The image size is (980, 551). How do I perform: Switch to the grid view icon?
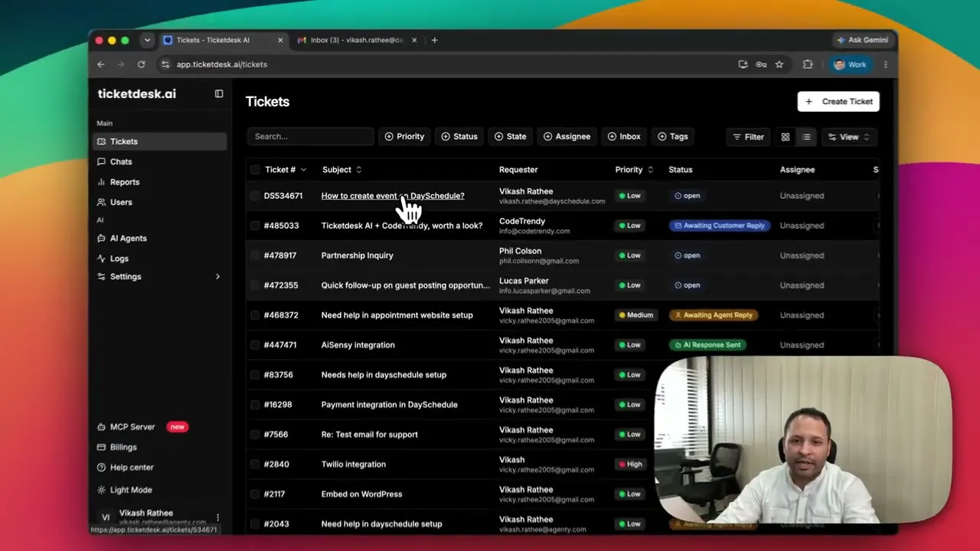tap(786, 137)
